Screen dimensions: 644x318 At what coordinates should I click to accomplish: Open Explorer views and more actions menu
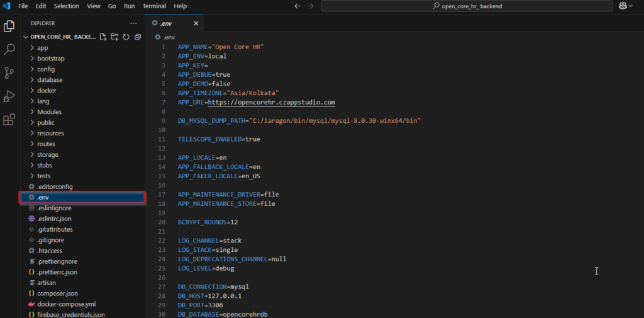click(x=133, y=23)
